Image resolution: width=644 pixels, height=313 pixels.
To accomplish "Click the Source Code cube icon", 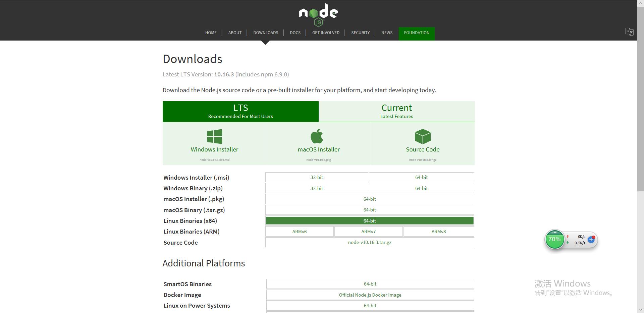I will tap(423, 136).
